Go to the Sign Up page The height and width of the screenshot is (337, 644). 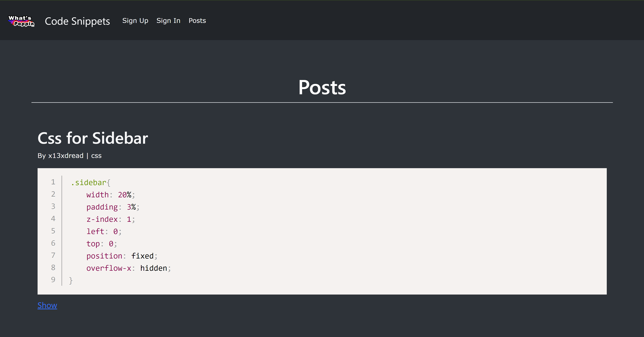click(x=135, y=21)
